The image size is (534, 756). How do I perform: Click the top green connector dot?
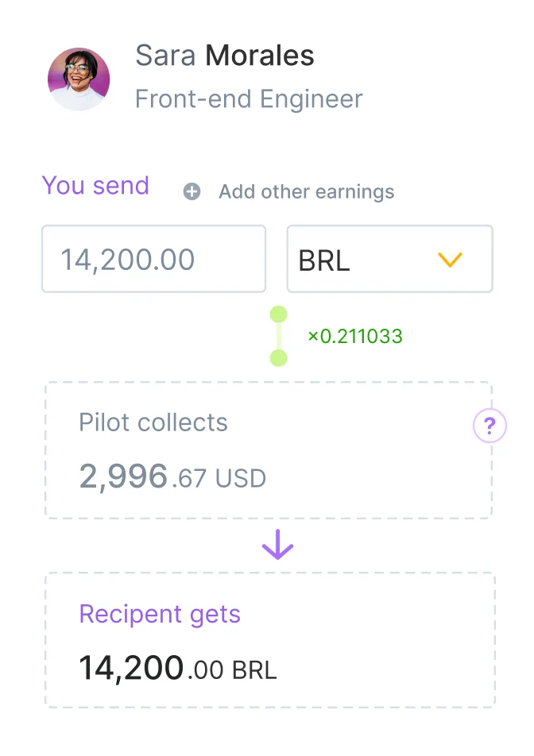[x=278, y=315]
